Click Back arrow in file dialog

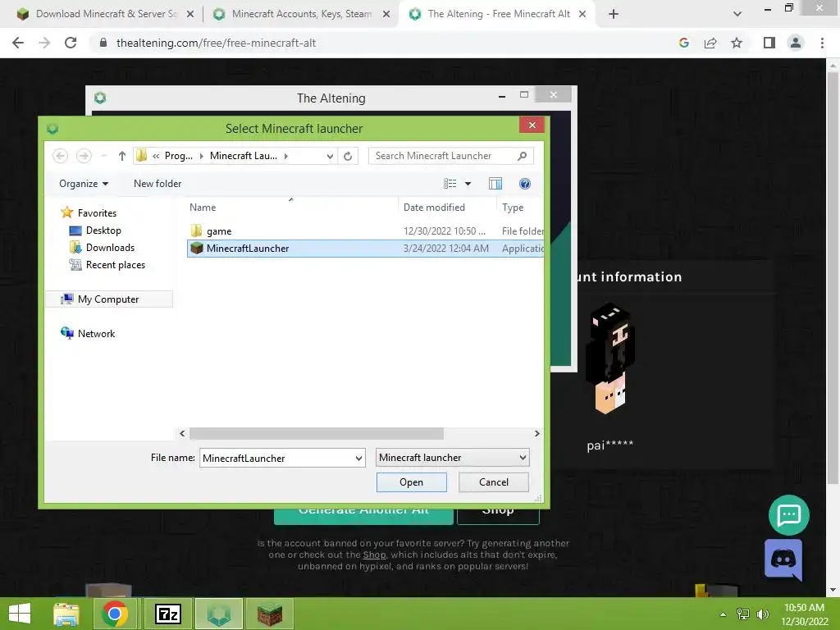pos(60,156)
